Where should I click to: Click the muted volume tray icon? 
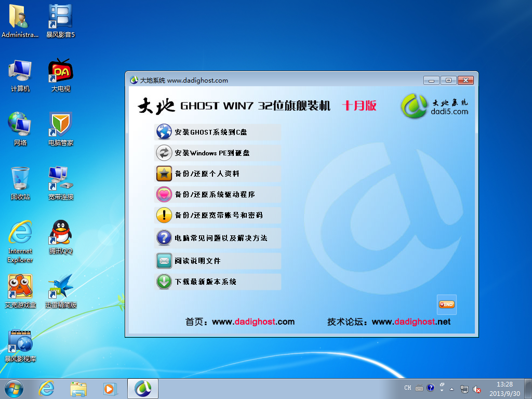(477, 389)
